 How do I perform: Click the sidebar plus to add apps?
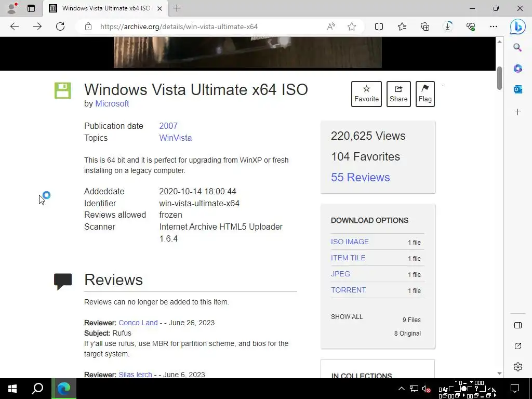517,112
